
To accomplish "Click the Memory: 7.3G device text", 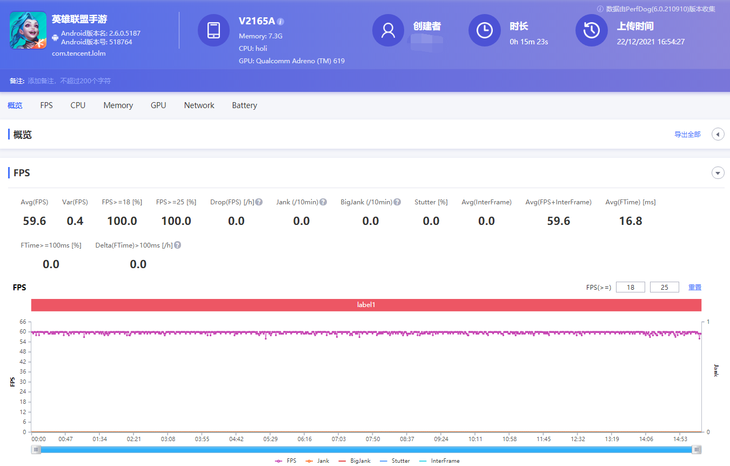I will tap(260, 36).
